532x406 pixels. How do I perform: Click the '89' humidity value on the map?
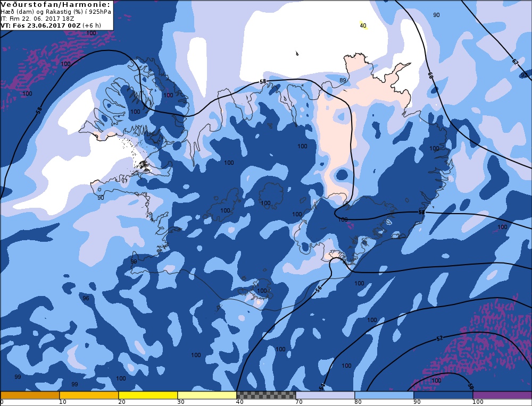(x=343, y=80)
